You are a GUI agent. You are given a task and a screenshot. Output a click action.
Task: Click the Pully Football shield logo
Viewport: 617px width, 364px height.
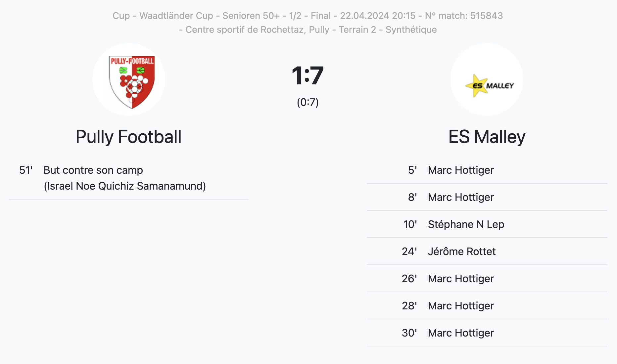pos(131,82)
